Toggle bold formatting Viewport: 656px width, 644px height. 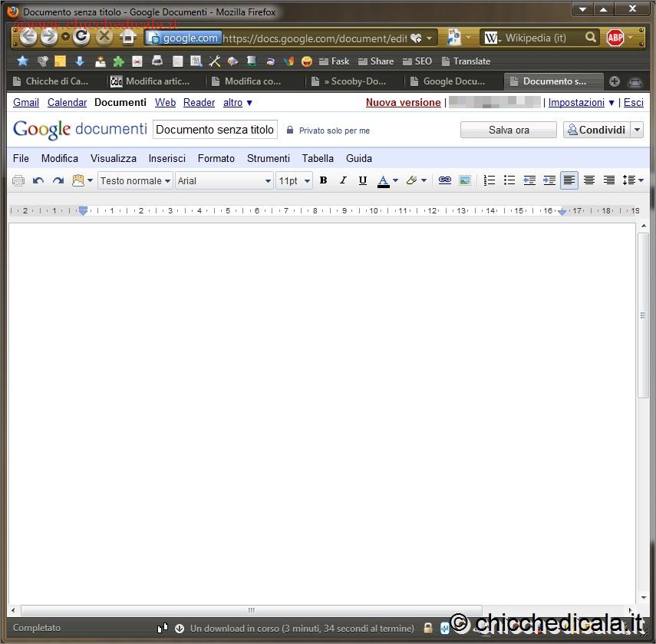323,180
